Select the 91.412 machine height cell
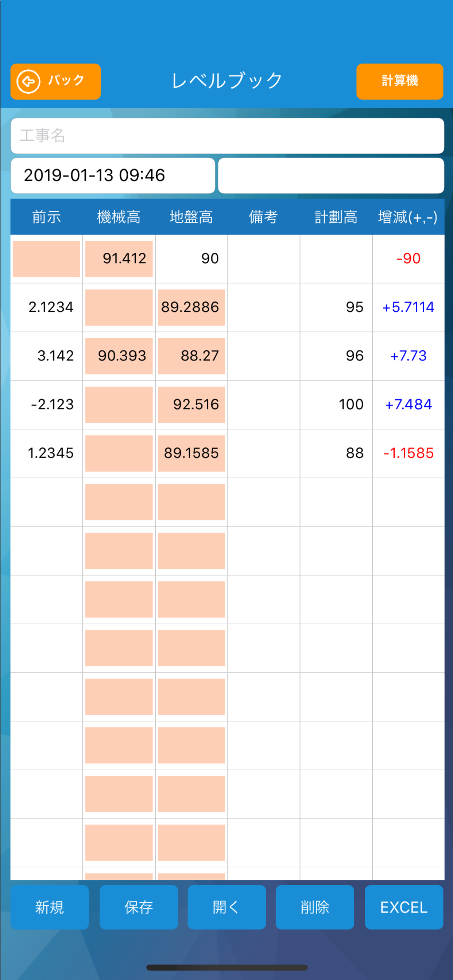453x980 pixels. pyautogui.click(x=119, y=259)
